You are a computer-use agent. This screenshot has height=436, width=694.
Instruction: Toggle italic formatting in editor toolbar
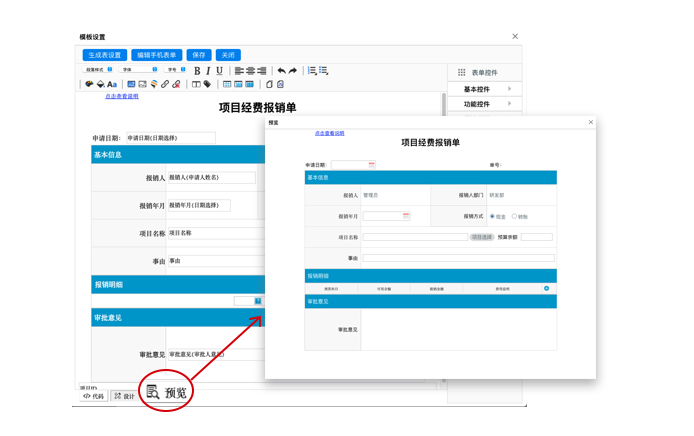click(x=208, y=71)
